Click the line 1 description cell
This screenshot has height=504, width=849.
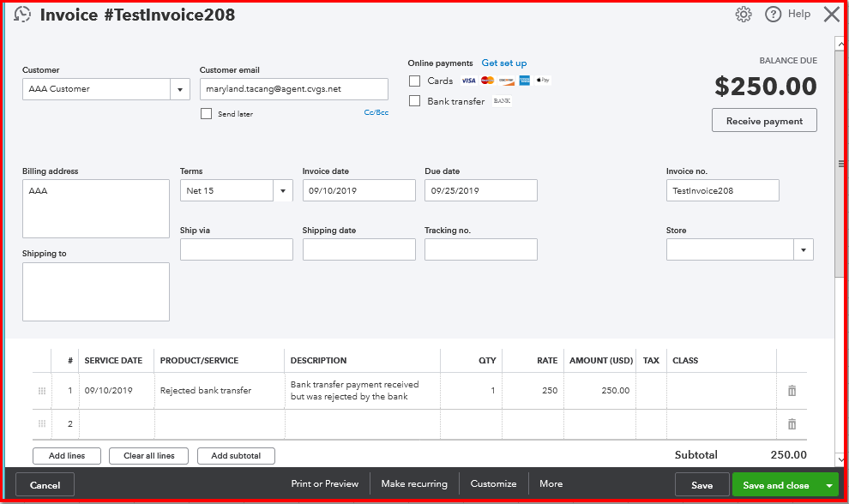click(x=362, y=390)
